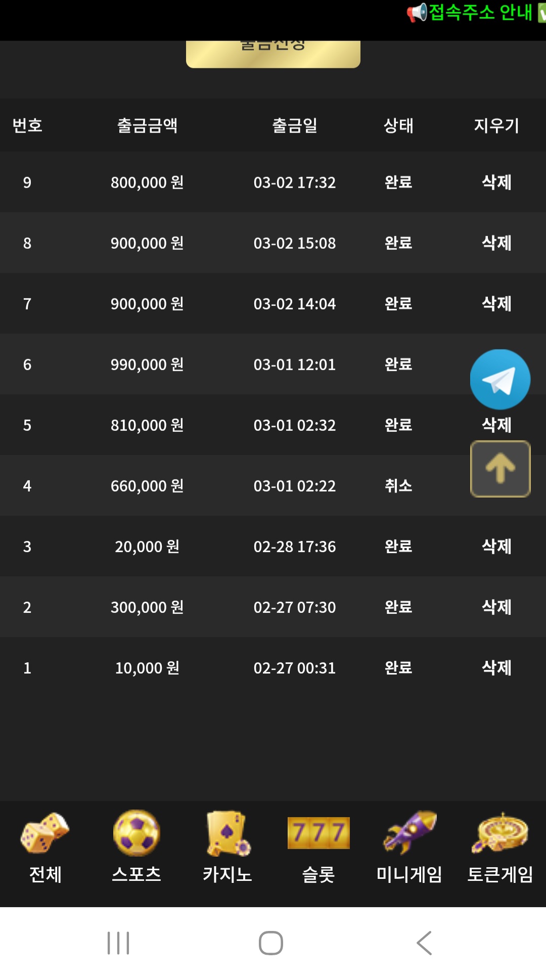Delete withdrawal record number 5
The width and height of the screenshot is (546, 980).
click(496, 425)
